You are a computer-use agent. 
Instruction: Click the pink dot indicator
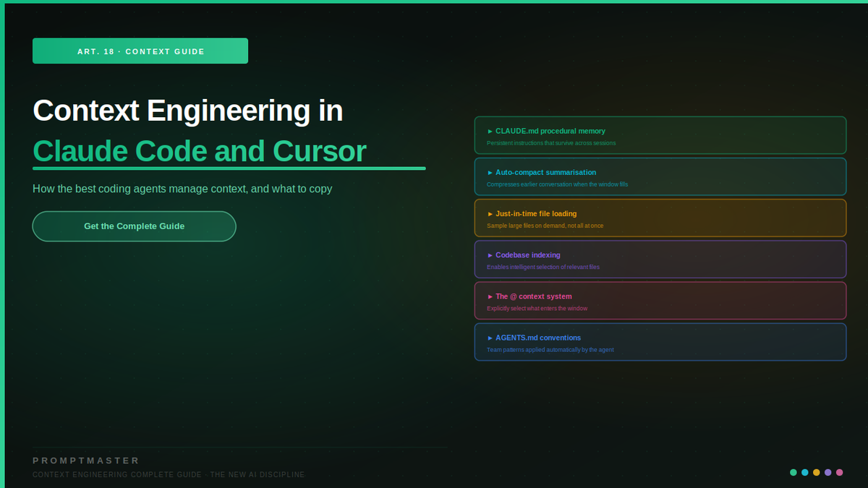coord(840,472)
